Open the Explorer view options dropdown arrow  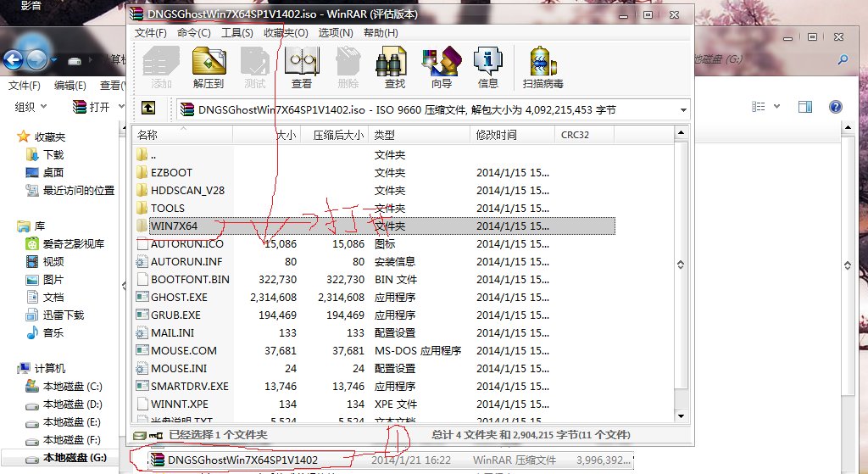click(776, 106)
